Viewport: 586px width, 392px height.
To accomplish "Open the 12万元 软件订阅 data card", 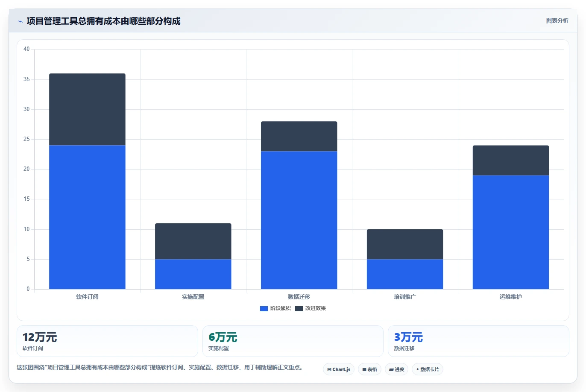I will tap(107, 341).
